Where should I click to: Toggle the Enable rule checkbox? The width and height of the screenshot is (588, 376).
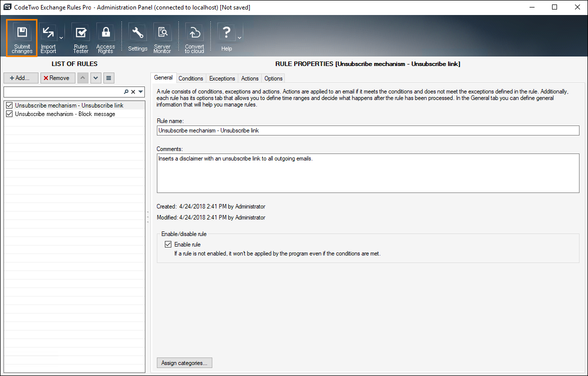pyautogui.click(x=168, y=244)
